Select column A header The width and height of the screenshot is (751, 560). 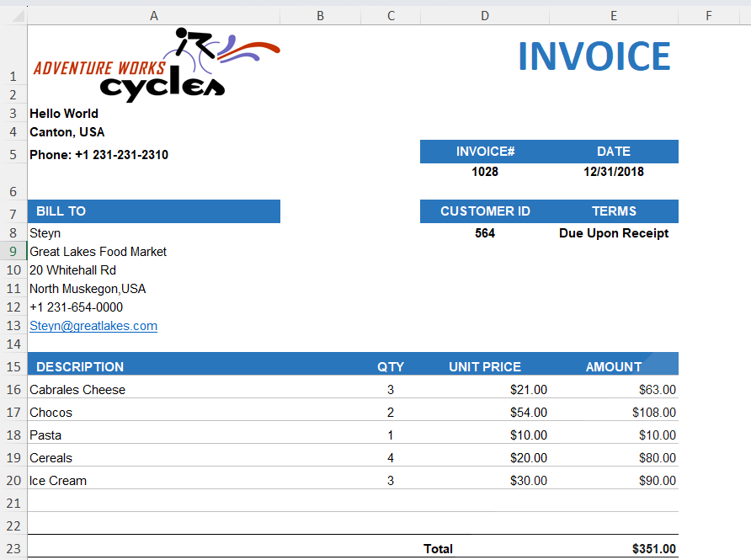(154, 16)
